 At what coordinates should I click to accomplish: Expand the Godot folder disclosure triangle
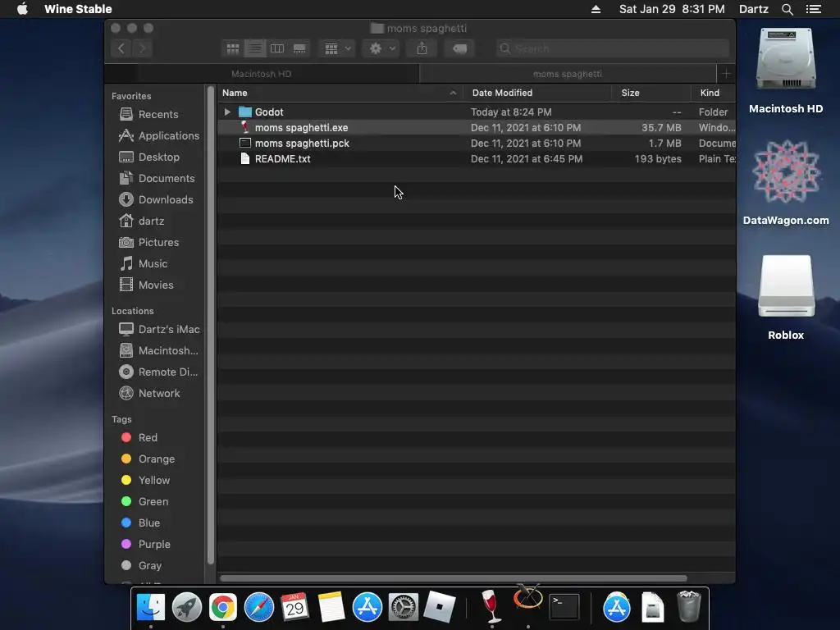227,112
